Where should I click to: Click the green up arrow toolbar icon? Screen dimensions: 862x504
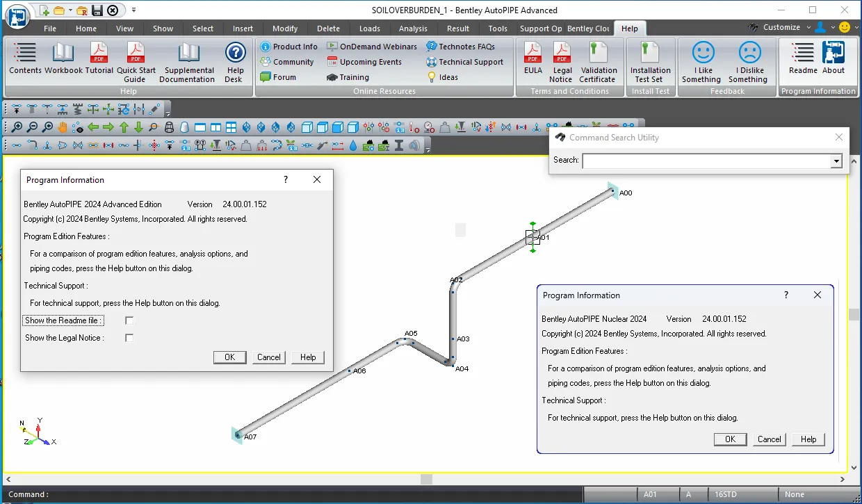point(124,127)
